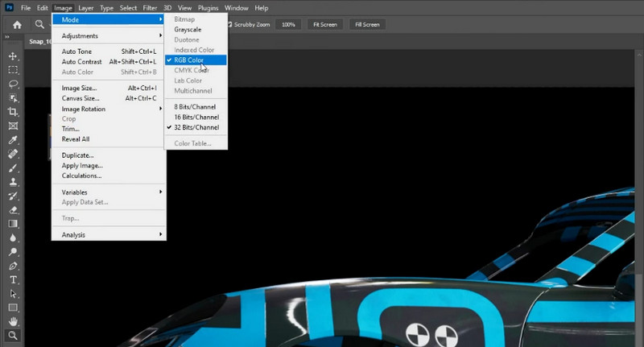This screenshot has height=347, width=644.
Task: Open Apply Image dialog
Action: 109,166
